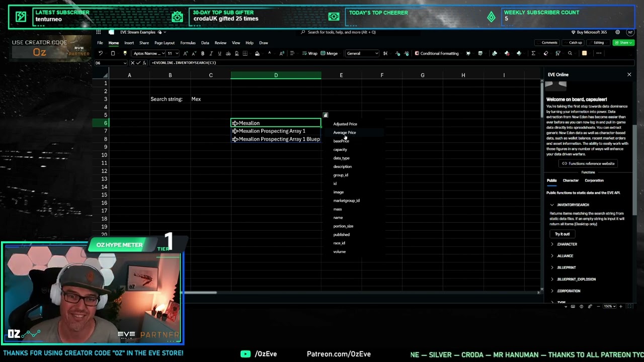Click the Find magnifier icon in ribbon
Image resolution: width=644 pixels, height=362 pixels.
(570, 53)
